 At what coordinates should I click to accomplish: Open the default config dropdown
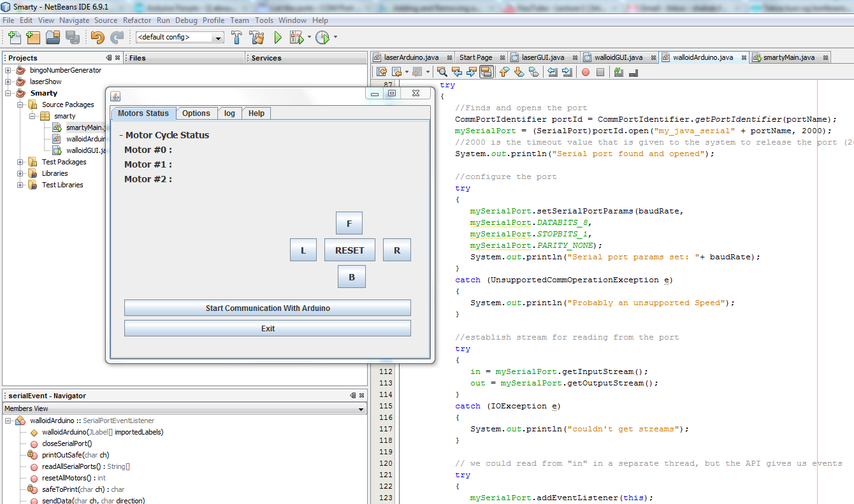tap(219, 38)
